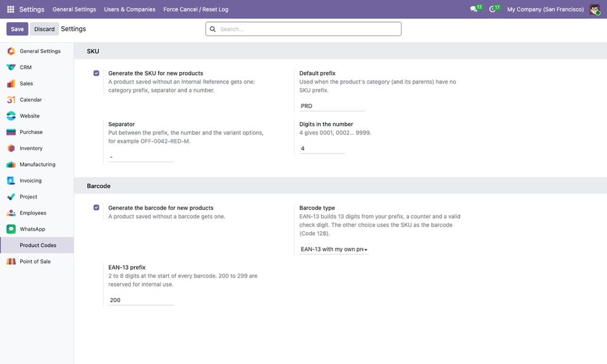The image size is (607, 364).
Task: Select the Calendar icon in sidebar
Action: pyautogui.click(x=11, y=100)
